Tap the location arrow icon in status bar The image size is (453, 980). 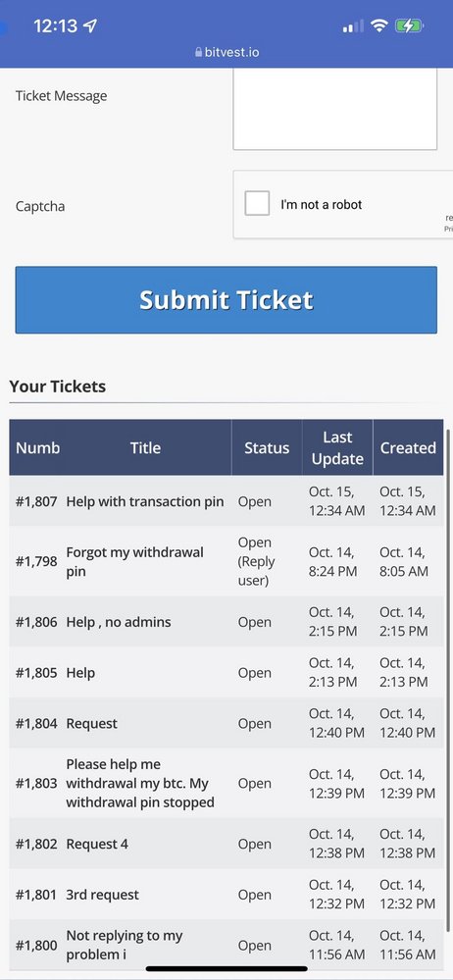[x=90, y=26]
